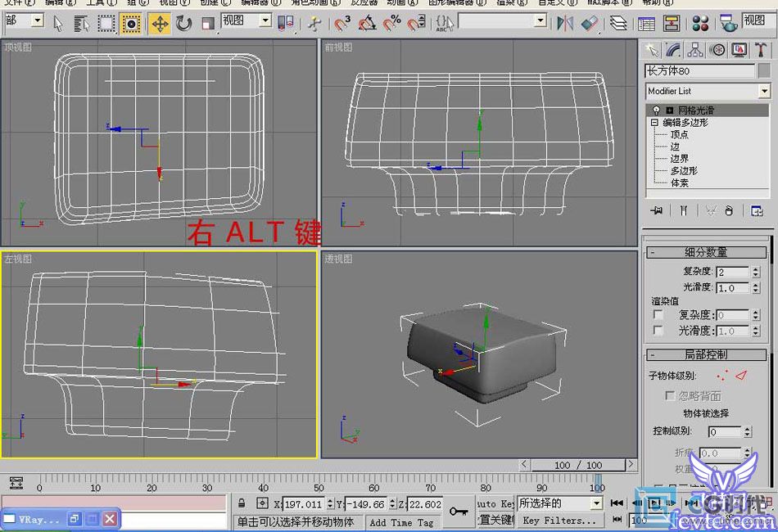Select edge sub-object level triangle icon

pos(741,376)
